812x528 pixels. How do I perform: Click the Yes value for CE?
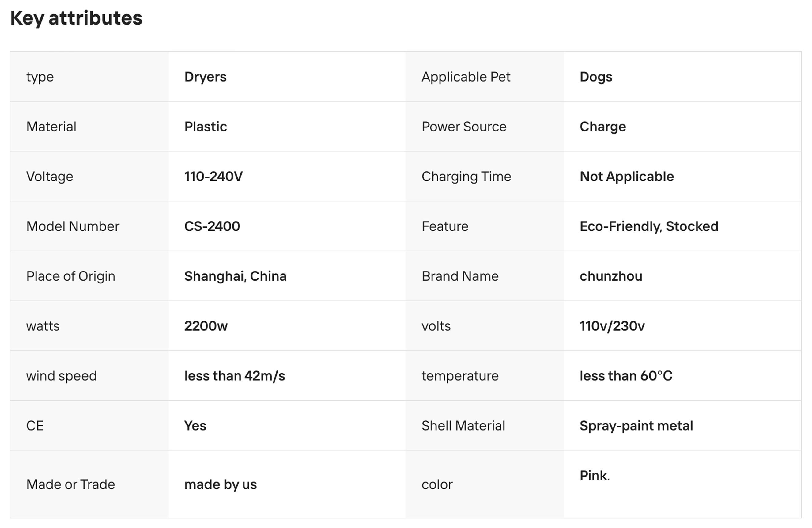[195, 426]
